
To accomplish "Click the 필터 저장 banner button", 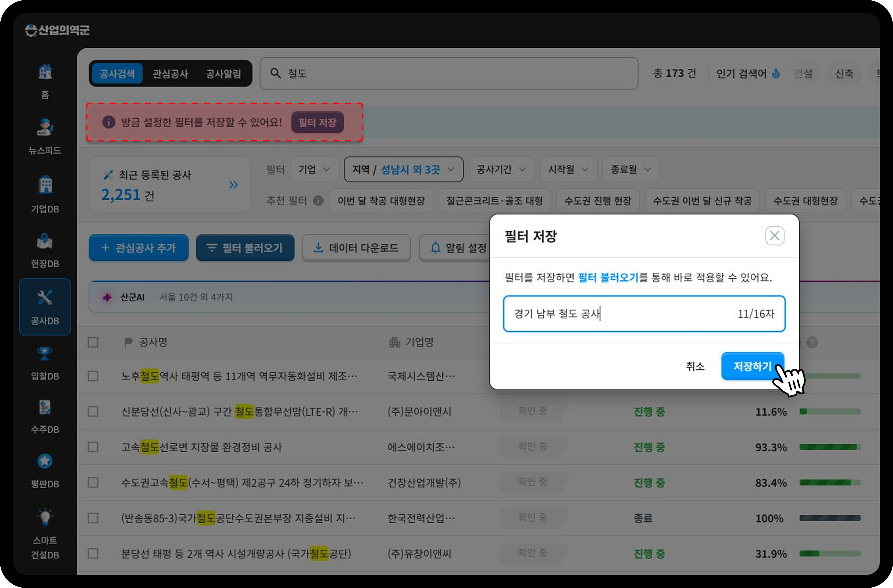I will coord(317,122).
